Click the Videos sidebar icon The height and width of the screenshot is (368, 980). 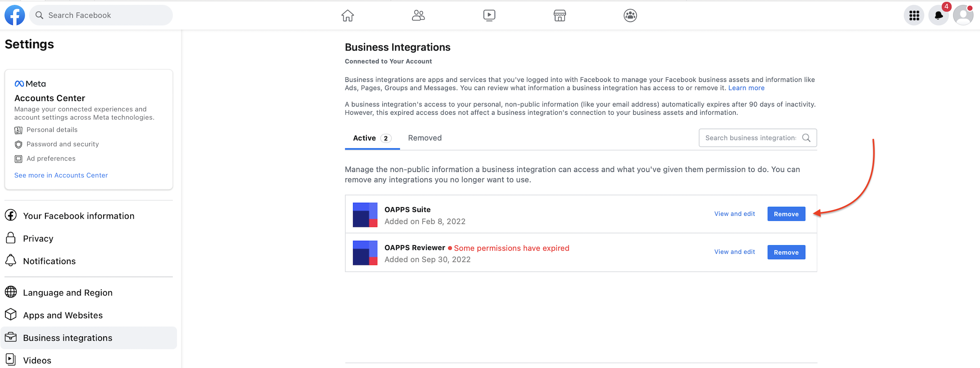pos(11,359)
